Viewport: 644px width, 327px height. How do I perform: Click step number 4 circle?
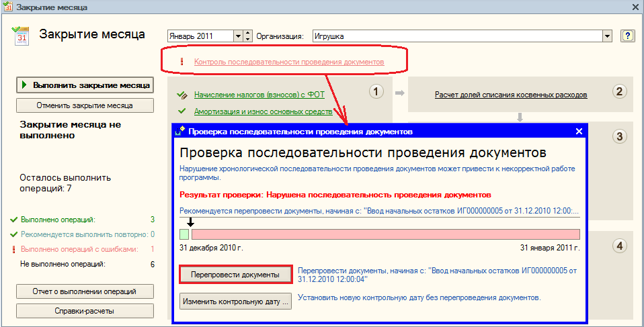[x=619, y=246]
